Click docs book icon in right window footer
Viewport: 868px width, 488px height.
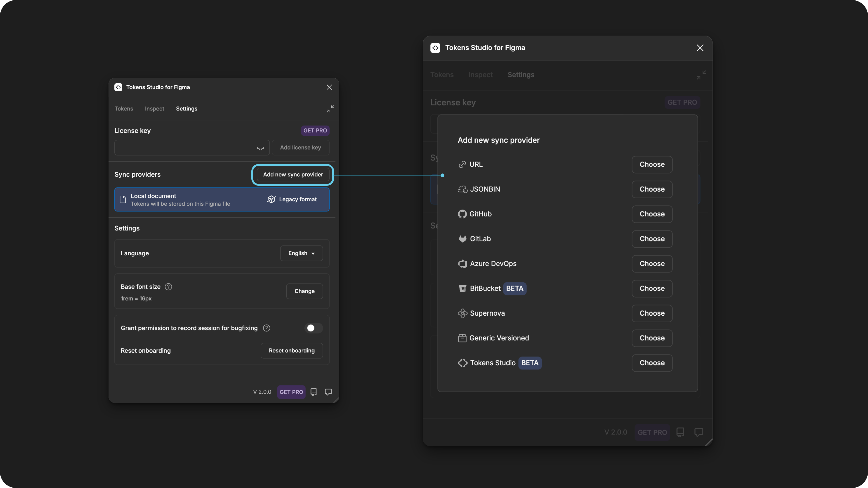tap(680, 432)
